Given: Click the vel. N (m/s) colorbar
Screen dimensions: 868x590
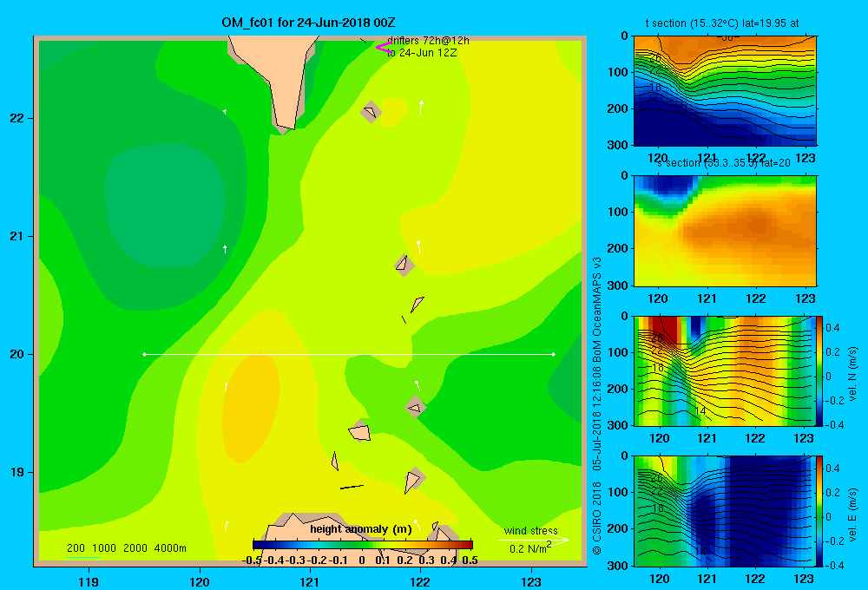Looking at the screenshot, I should [820, 370].
